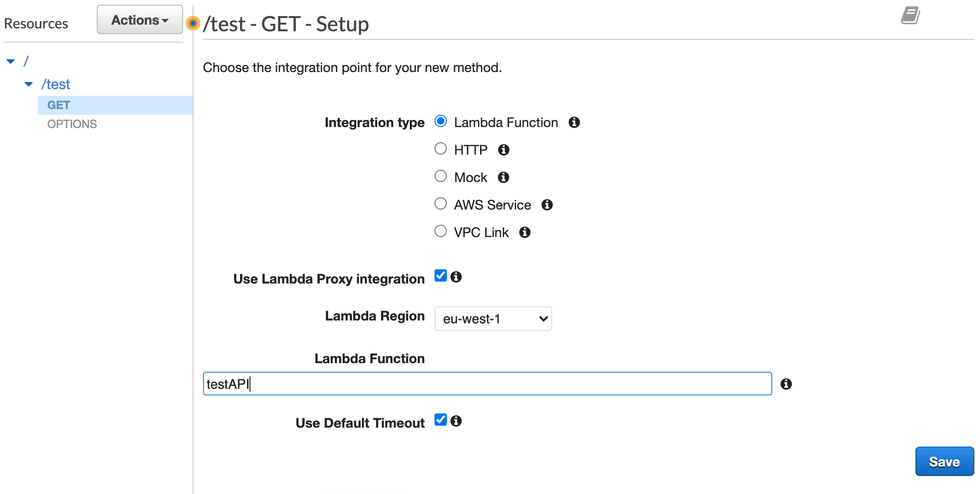The height and width of the screenshot is (494, 980).
Task: Open the Lambda Function integration type info tooltip
Action: tap(574, 123)
